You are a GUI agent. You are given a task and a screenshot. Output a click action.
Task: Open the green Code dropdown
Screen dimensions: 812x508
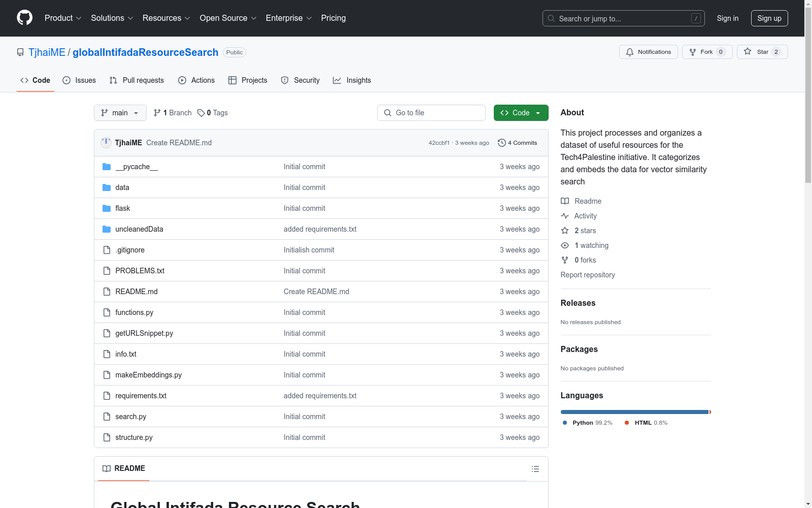point(521,113)
